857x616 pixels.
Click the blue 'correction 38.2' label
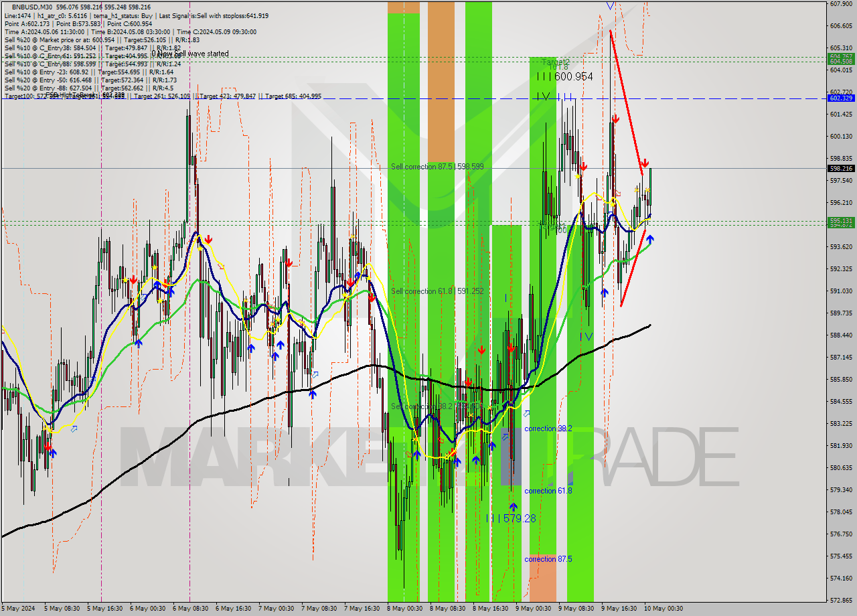[548, 429]
